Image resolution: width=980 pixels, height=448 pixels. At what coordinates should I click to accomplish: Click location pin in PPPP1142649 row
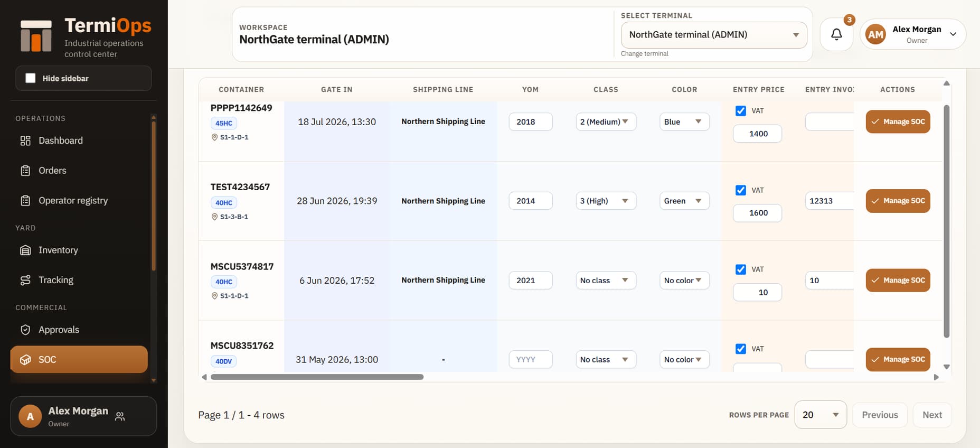pyautogui.click(x=214, y=137)
